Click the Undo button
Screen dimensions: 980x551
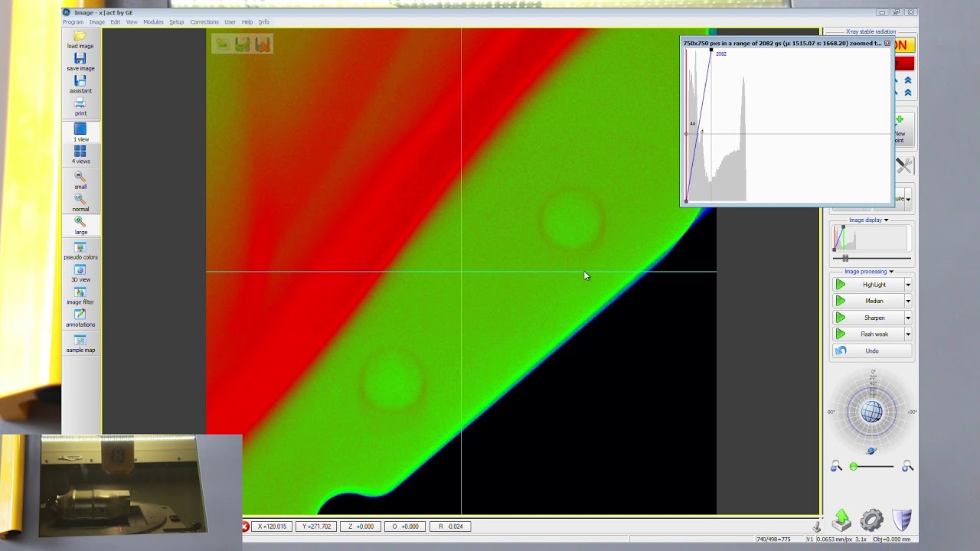[872, 350]
